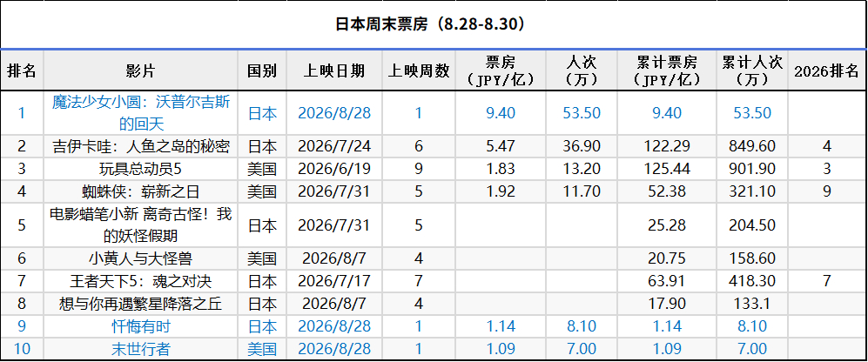The width and height of the screenshot is (868, 362).
Task: Click the 王者天下5：魂之对决 title cell
Action: (x=141, y=281)
